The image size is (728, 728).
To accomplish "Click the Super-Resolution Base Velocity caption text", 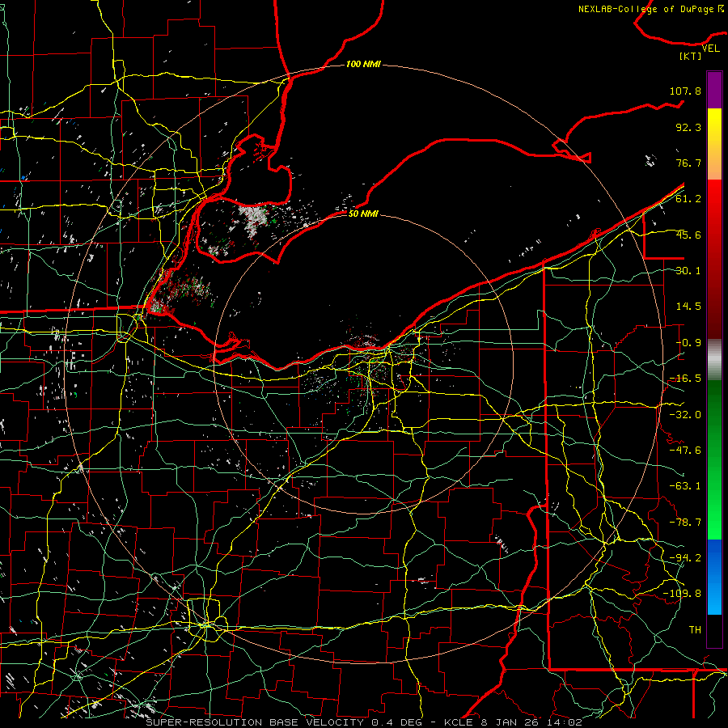I will coord(364,722).
